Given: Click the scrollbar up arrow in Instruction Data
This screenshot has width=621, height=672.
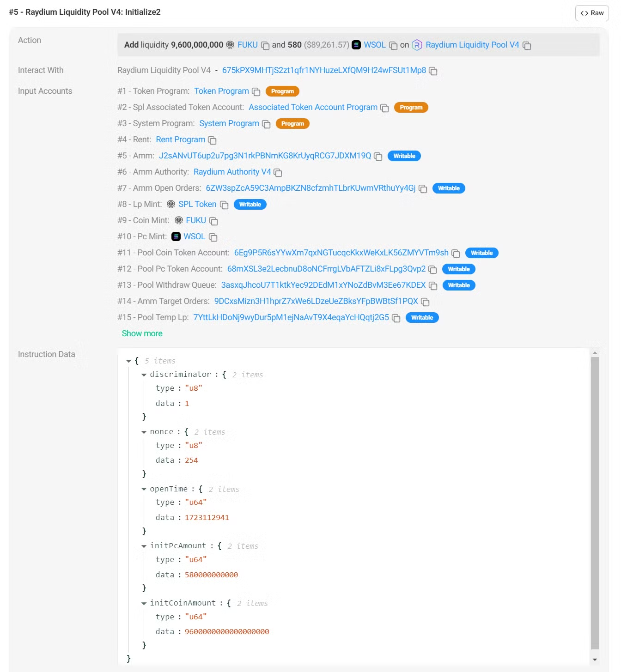Looking at the screenshot, I should coord(595,353).
